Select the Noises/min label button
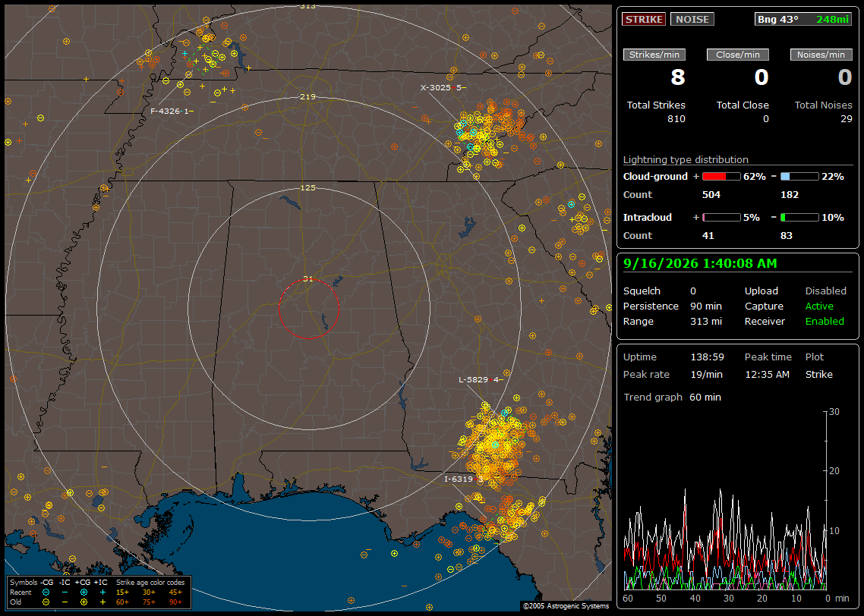Image resolution: width=864 pixels, height=616 pixels. [x=821, y=55]
